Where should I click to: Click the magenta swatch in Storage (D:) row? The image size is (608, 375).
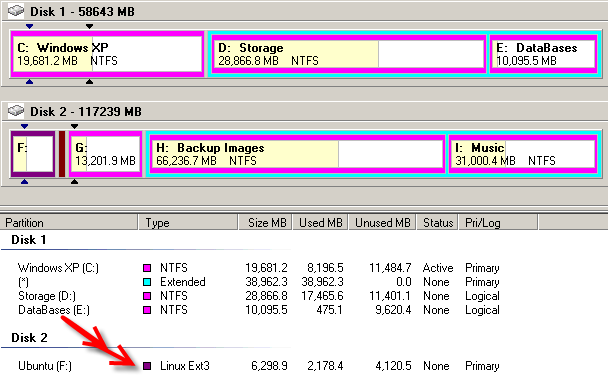[x=147, y=296]
